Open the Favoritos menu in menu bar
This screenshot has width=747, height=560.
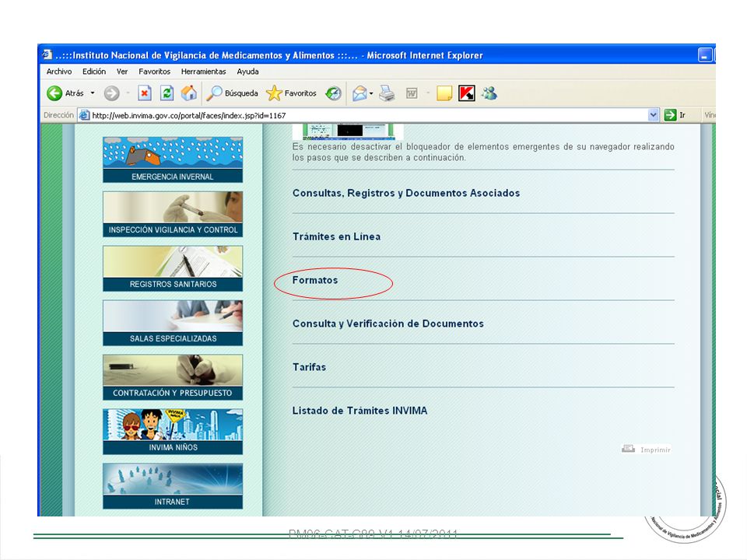[154, 72]
